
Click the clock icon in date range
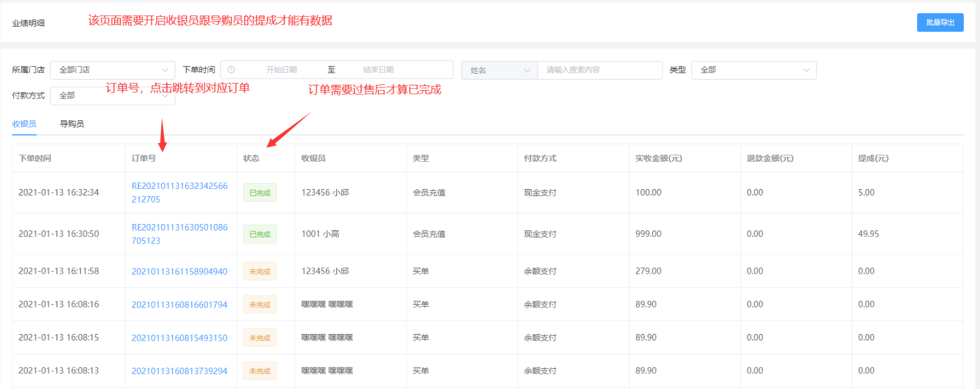pyautogui.click(x=232, y=70)
